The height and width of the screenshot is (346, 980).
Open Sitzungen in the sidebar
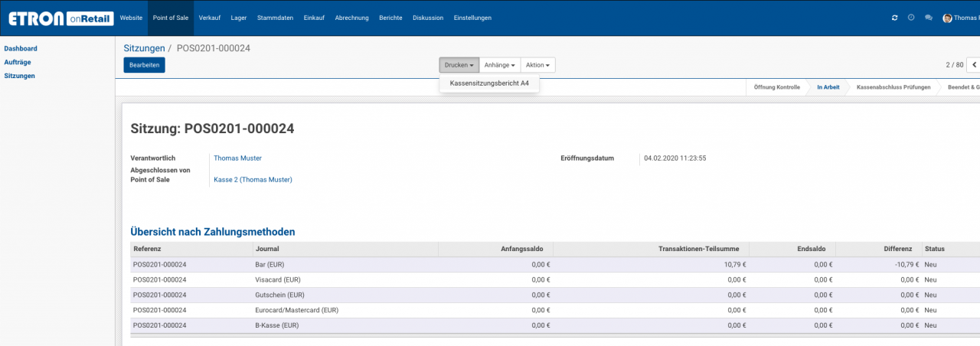point(19,76)
